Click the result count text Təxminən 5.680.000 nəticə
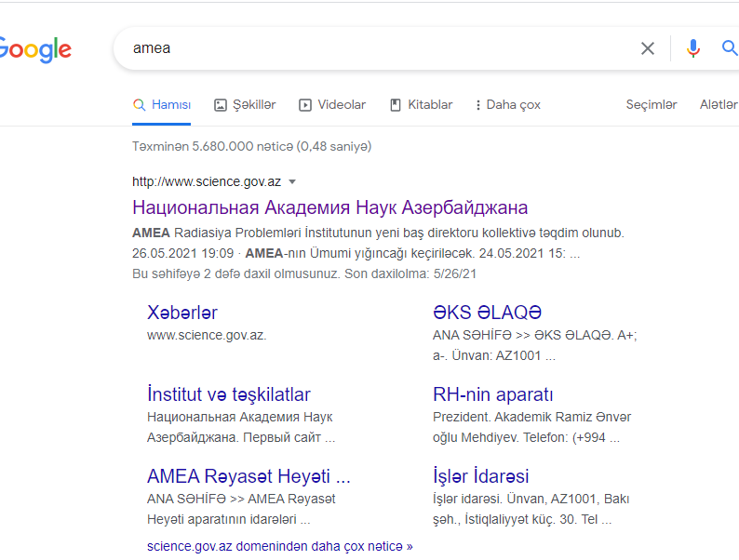Screen dimensions: 739x560 [x=212, y=146]
